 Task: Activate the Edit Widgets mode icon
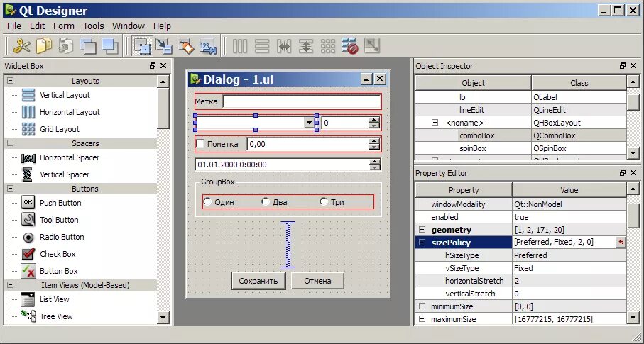tap(143, 45)
